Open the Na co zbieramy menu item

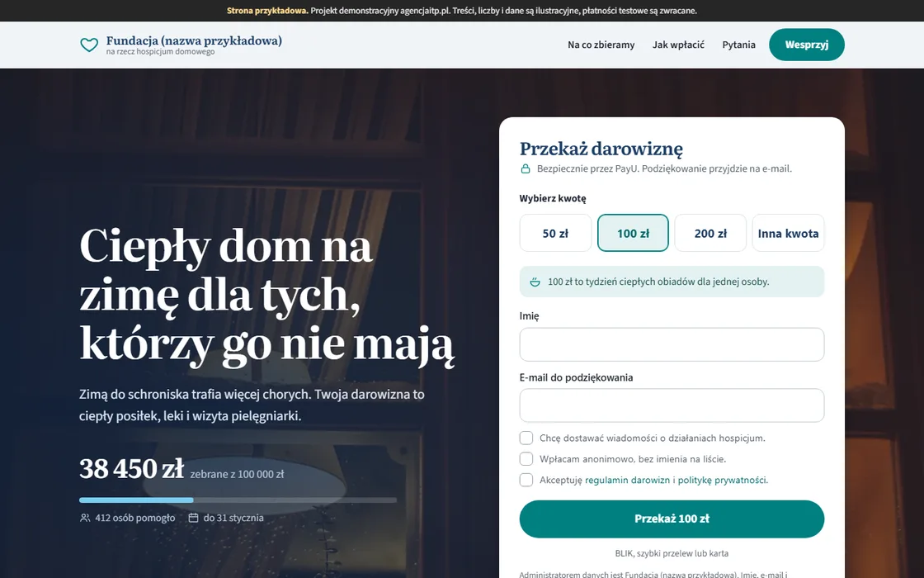[601, 45]
